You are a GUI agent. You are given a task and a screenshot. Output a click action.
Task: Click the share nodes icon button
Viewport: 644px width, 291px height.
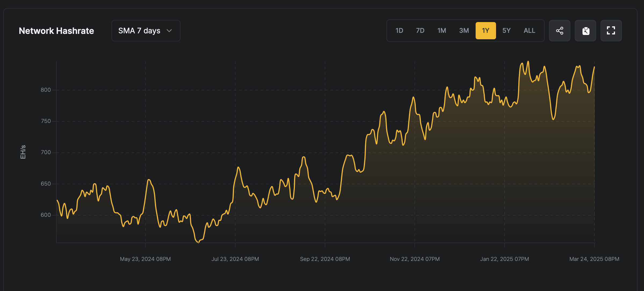[560, 31]
